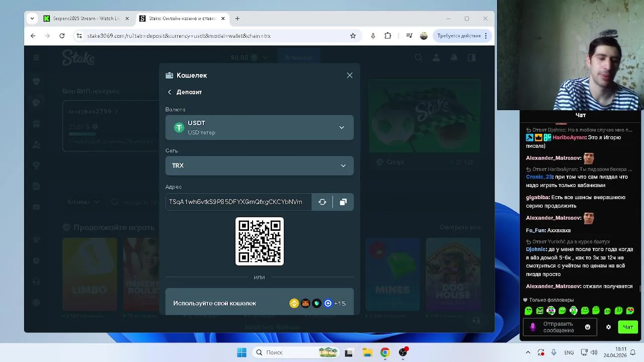Click the Stake search magnifier icon

point(418,57)
